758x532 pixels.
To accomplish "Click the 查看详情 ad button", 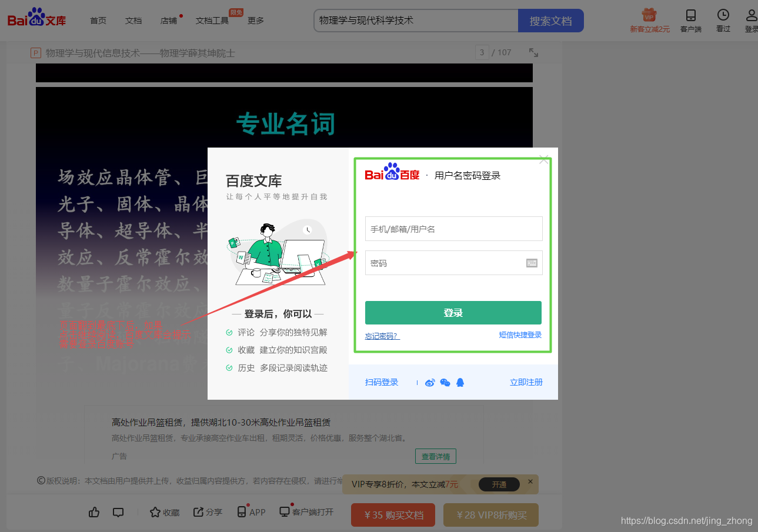I will [436, 456].
